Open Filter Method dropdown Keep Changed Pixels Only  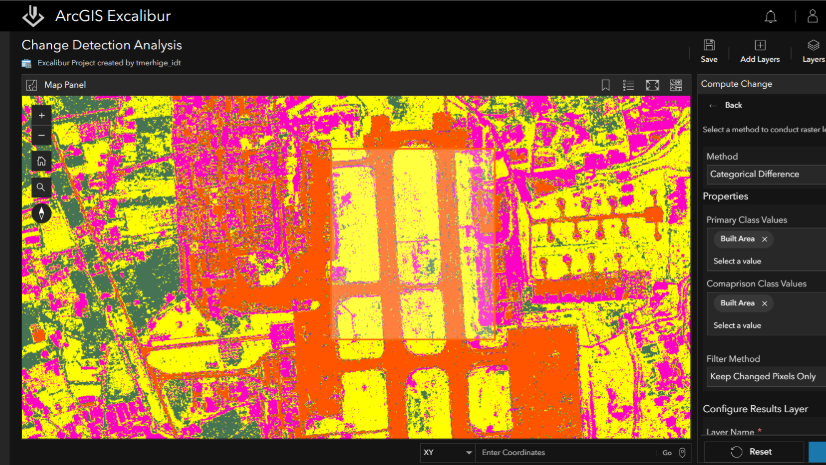pos(766,377)
